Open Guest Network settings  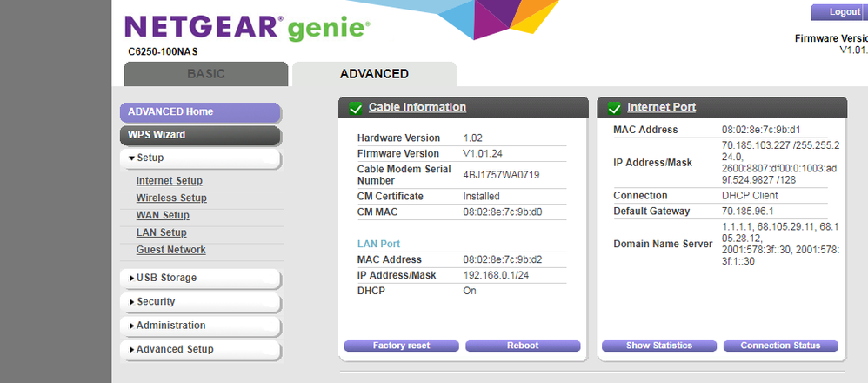click(171, 251)
